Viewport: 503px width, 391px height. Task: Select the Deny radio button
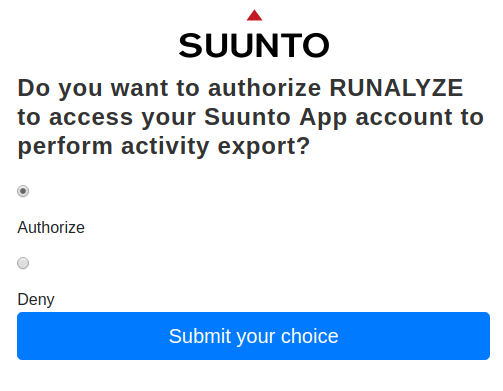point(23,263)
